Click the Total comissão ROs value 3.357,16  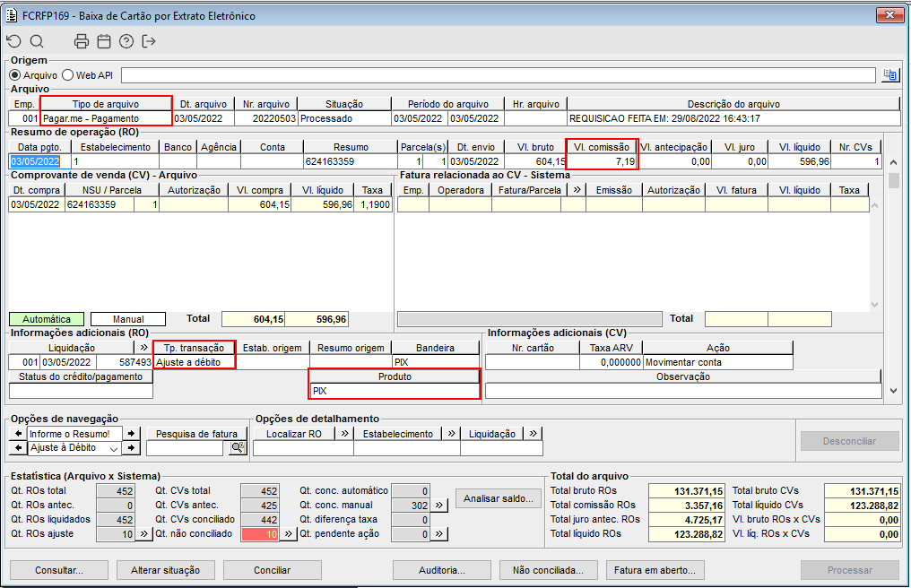pos(687,506)
